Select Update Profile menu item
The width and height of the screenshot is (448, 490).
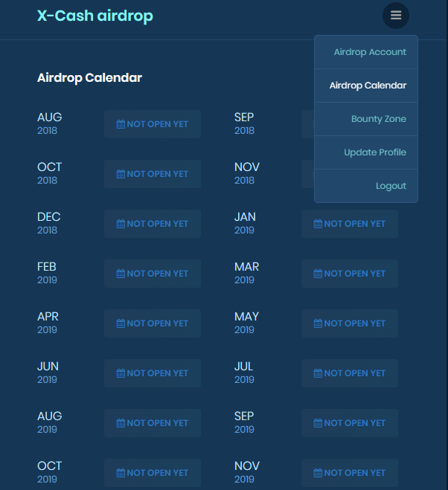pos(366,152)
